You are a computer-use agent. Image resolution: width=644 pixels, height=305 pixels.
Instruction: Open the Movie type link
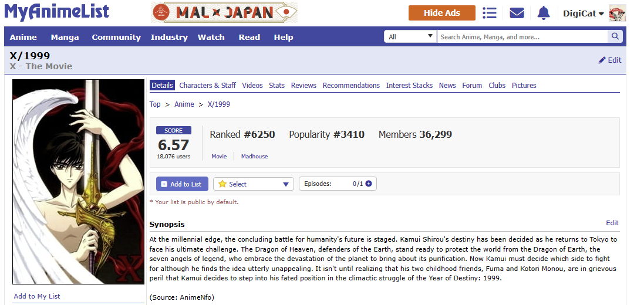click(219, 157)
